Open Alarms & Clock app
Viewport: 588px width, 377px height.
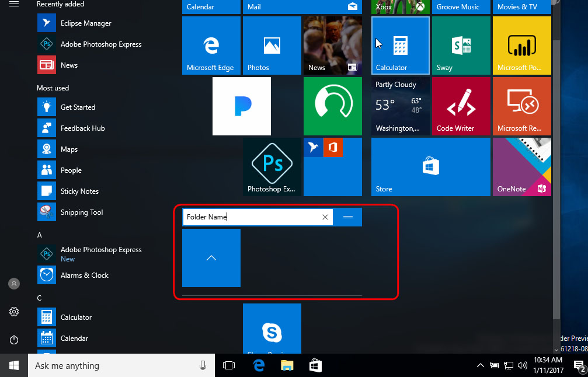pos(73,275)
